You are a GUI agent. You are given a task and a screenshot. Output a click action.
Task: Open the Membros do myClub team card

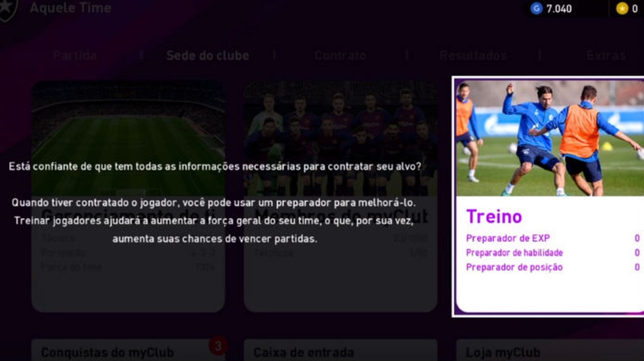340,196
